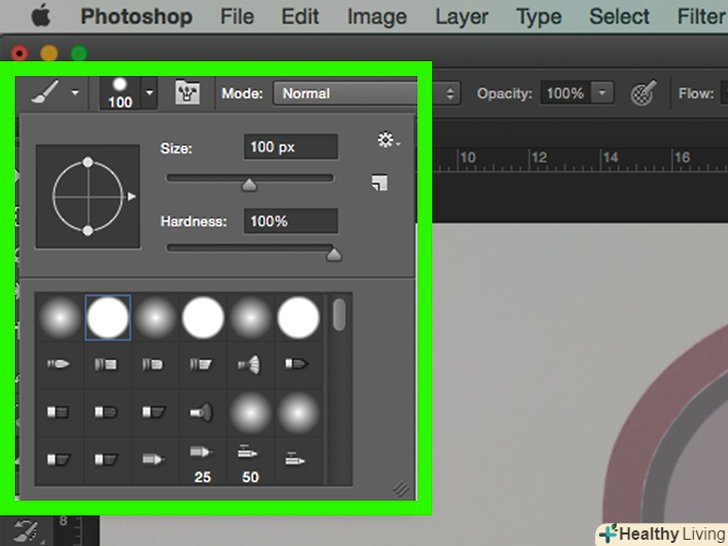728x546 pixels.
Task: Select second tip in the bottom row
Action: click(108, 460)
